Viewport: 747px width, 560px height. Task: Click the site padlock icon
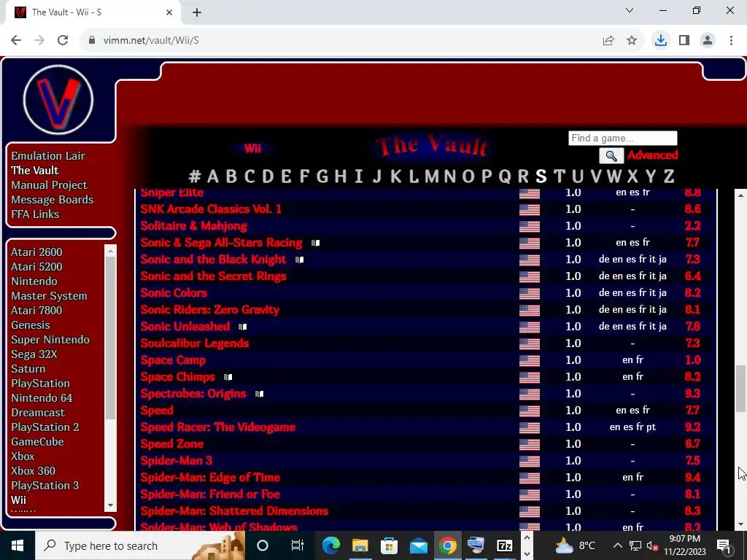pos(92,41)
